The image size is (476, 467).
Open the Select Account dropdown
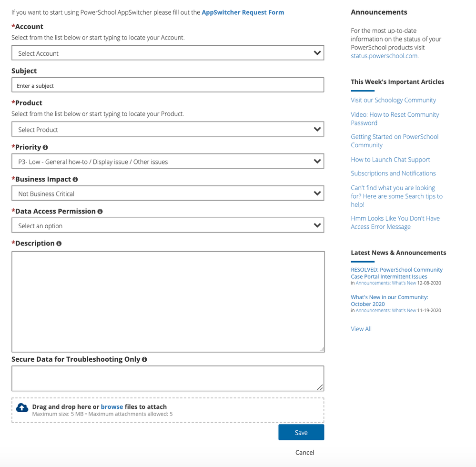168,53
